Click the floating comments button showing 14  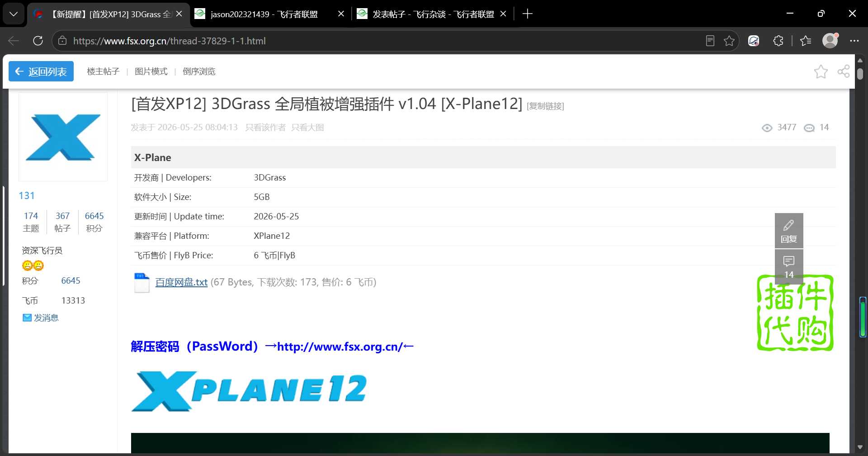(x=789, y=266)
